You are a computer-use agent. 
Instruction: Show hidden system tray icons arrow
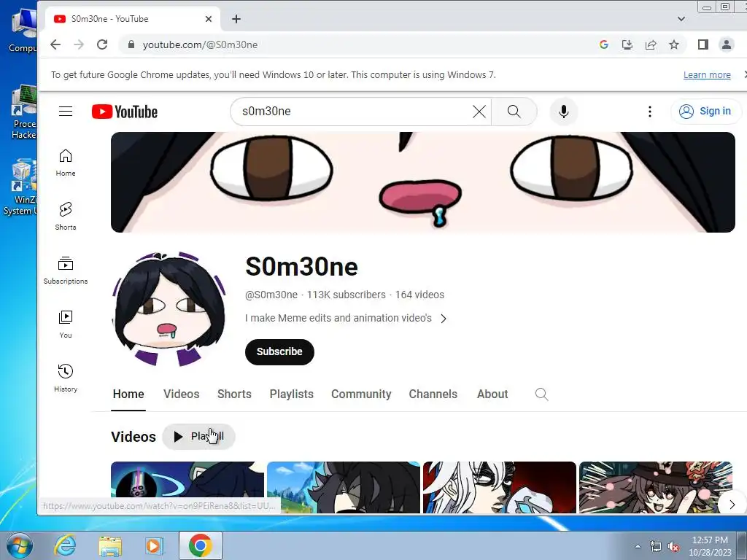pyautogui.click(x=638, y=547)
